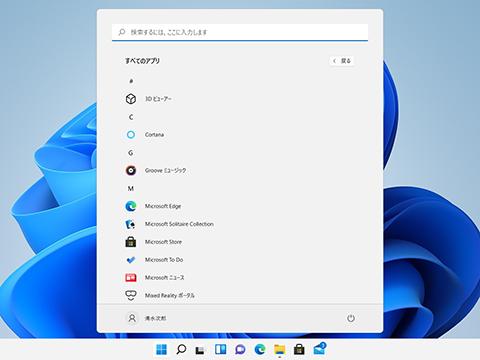Open Microsoft Store from the taskbar
Viewport: 480px width, 360px height.
coord(299,349)
